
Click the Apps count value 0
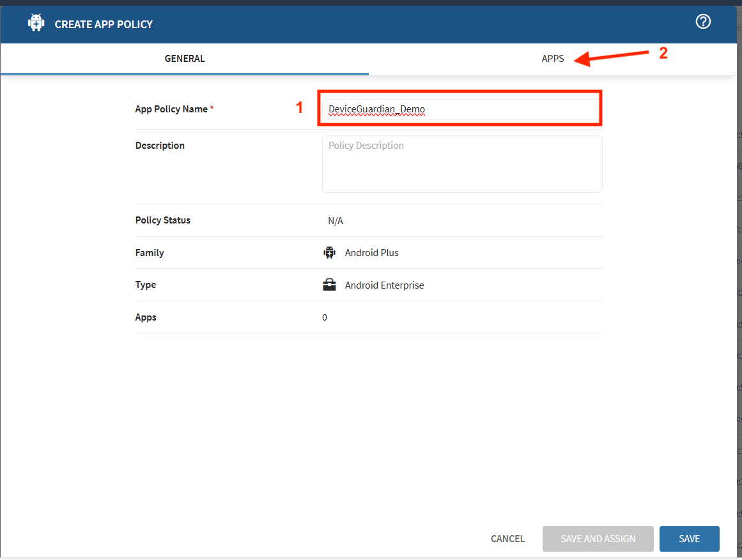click(325, 317)
